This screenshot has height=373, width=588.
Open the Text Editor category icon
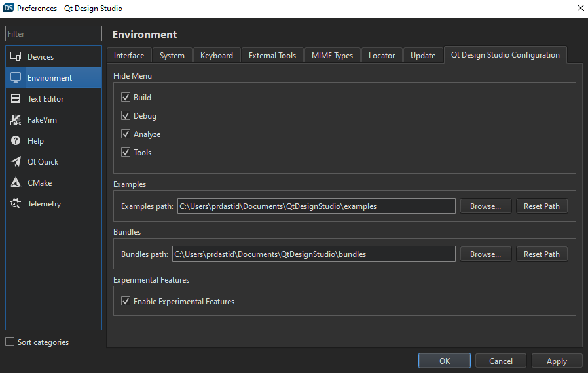[16, 99]
